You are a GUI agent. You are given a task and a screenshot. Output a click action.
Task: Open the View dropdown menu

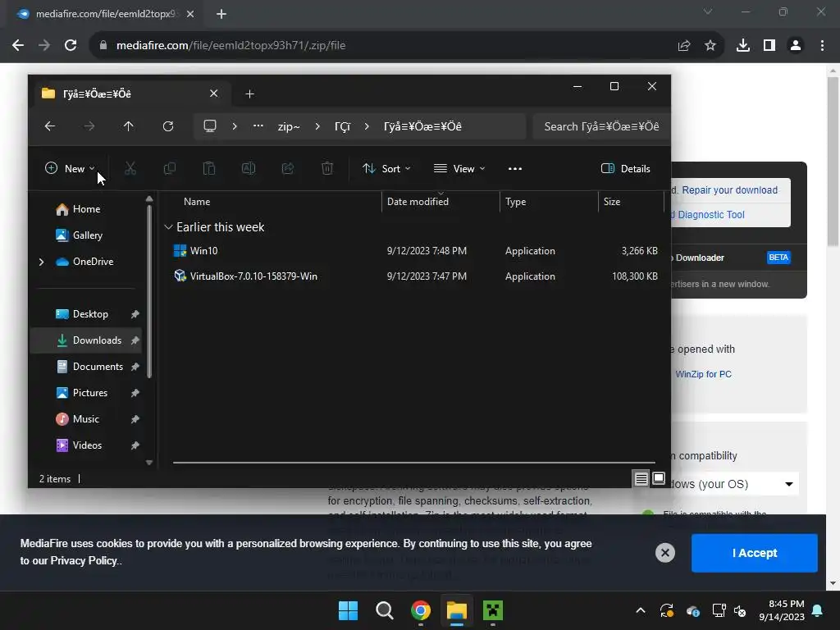(459, 169)
